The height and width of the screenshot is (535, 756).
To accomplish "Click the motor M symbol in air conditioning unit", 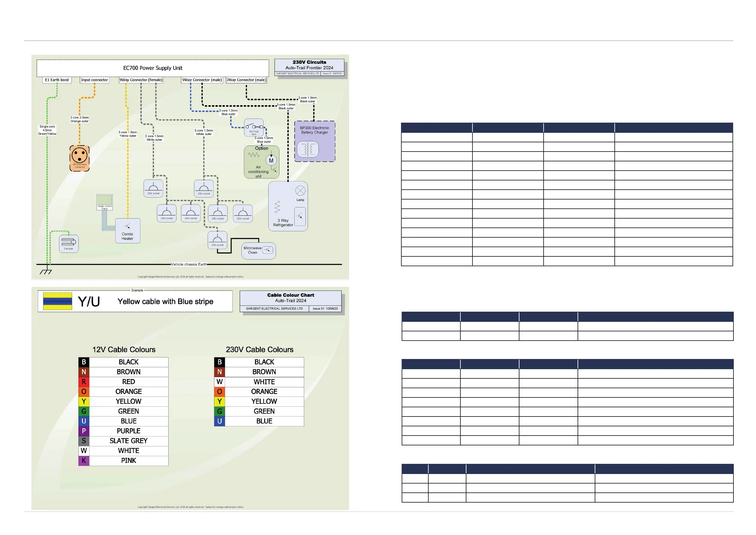I will (x=271, y=161).
